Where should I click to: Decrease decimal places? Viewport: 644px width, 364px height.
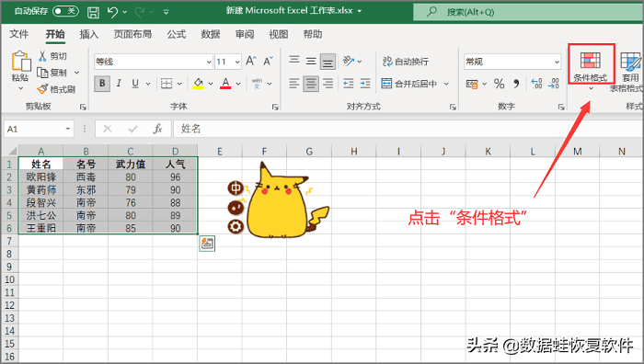[554, 84]
